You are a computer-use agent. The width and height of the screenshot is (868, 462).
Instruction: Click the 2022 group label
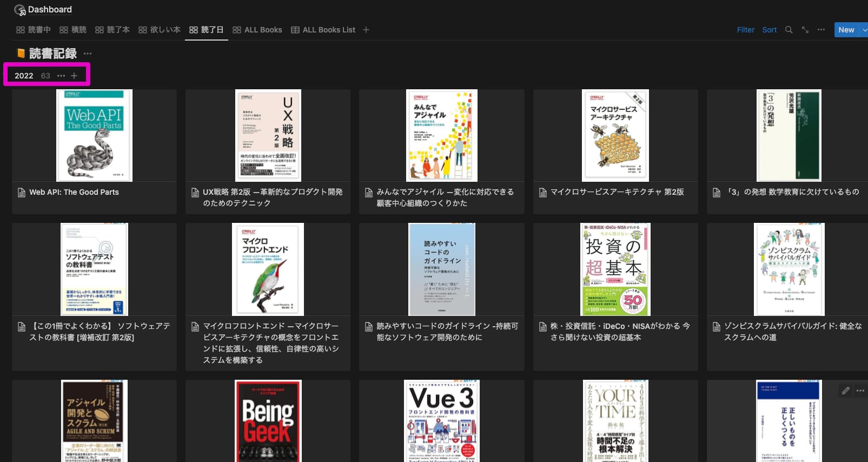point(24,76)
